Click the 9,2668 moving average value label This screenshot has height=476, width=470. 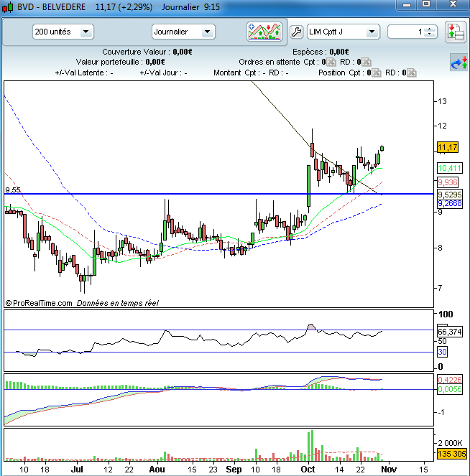(450, 203)
